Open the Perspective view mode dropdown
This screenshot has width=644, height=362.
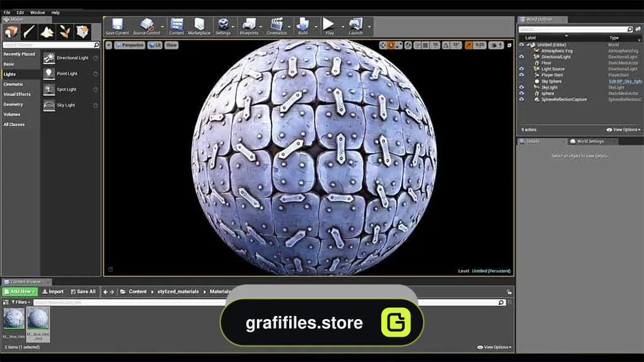coord(129,45)
